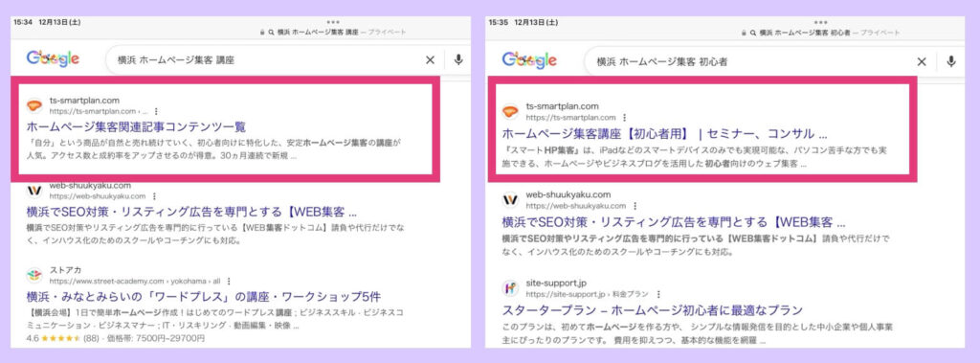Image resolution: width=980 pixels, height=363 pixels.
Task: Click the web-shuukyaku.com favicon in the 初心者 search
Action: [x=511, y=199]
